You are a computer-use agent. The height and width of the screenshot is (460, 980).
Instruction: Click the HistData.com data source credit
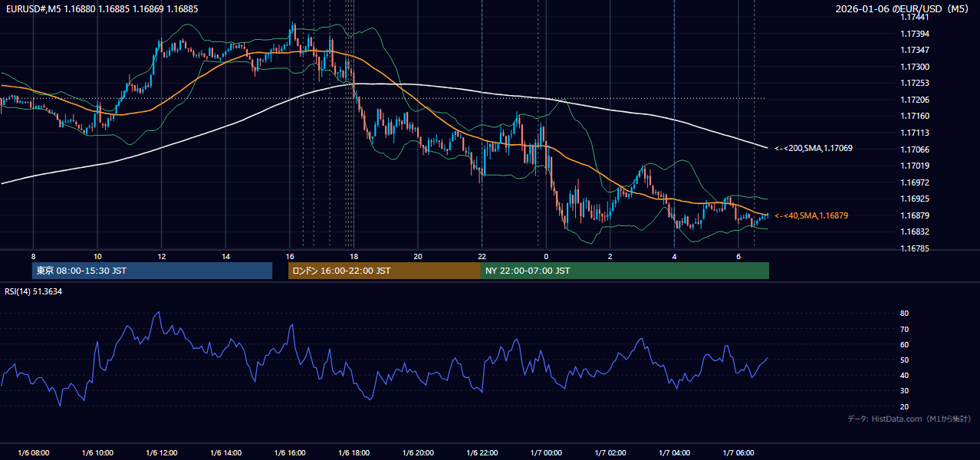[x=909, y=419]
